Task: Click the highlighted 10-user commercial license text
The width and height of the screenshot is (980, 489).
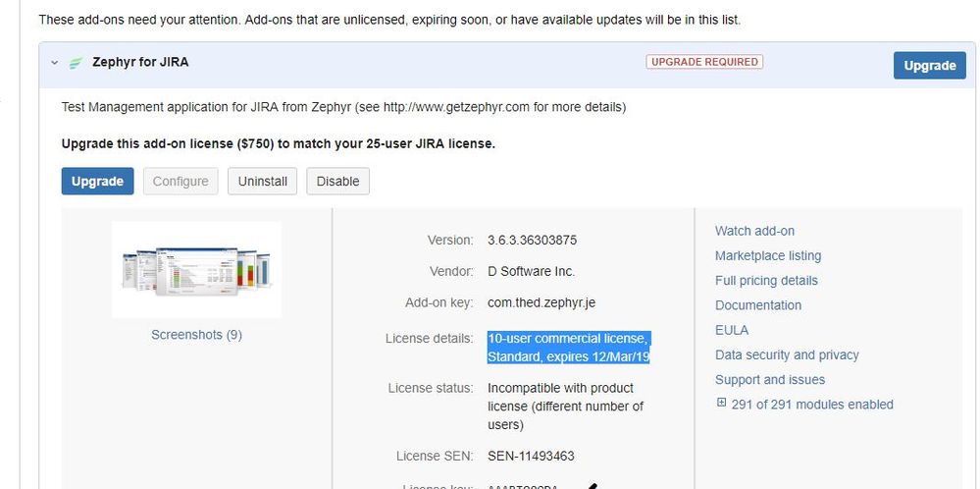Action: [x=569, y=348]
